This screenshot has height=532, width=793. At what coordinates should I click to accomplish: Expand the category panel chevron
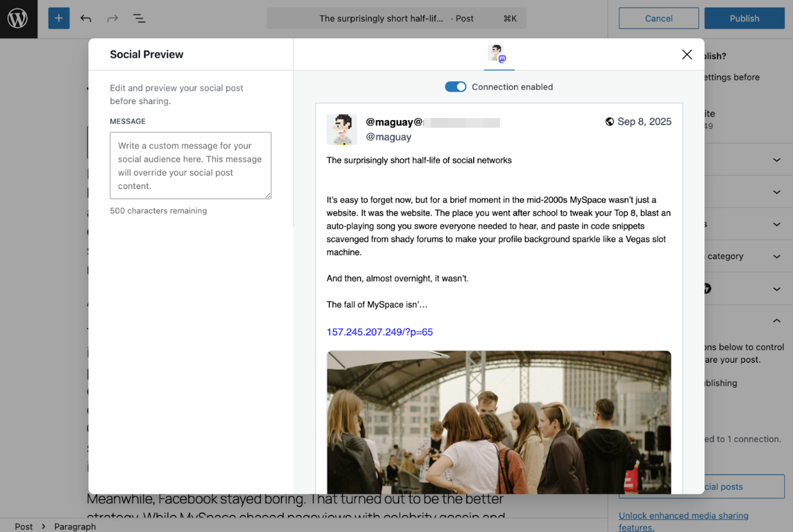(776, 256)
